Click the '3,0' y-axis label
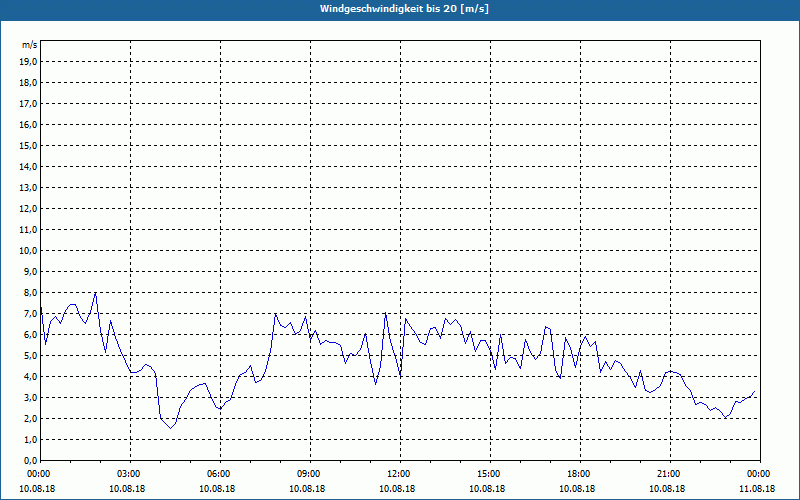The height and width of the screenshot is (500, 800). point(30,397)
